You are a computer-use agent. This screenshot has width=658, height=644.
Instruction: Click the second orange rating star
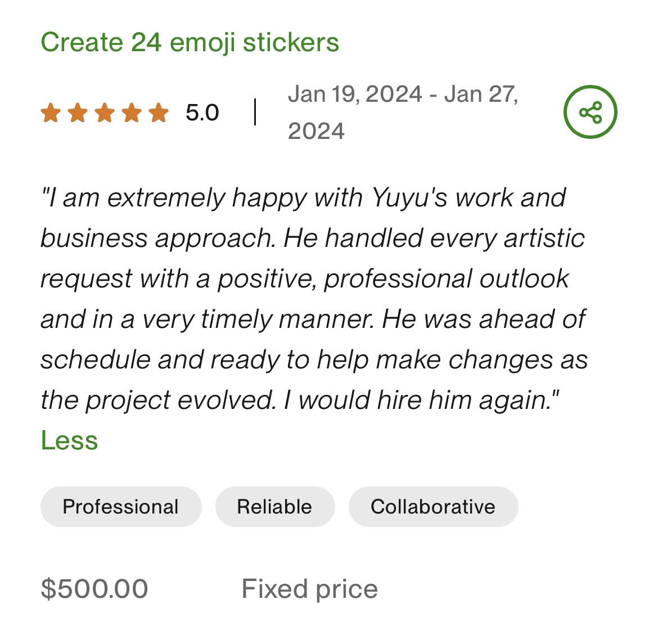(x=78, y=112)
